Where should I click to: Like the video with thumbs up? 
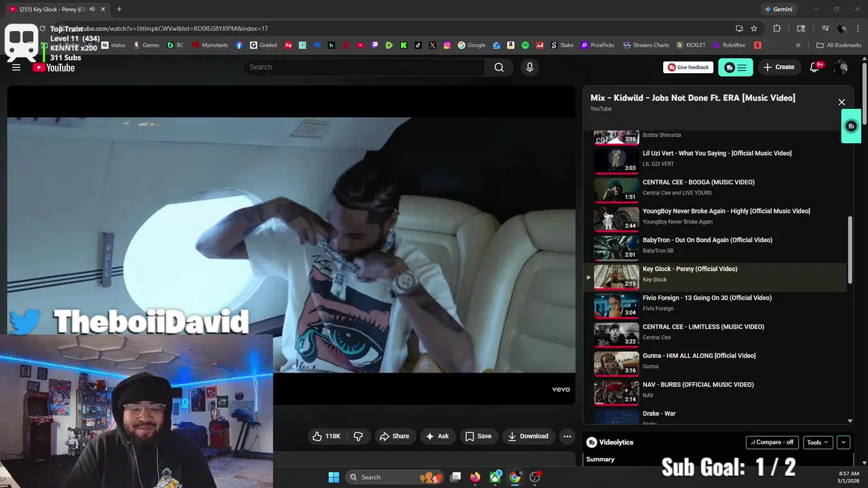tap(326, 436)
